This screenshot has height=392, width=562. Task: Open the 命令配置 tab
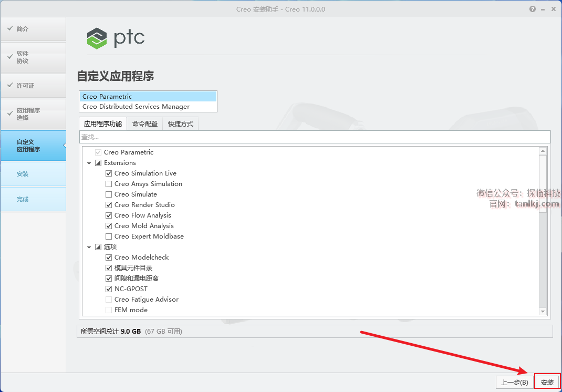[145, 123]
